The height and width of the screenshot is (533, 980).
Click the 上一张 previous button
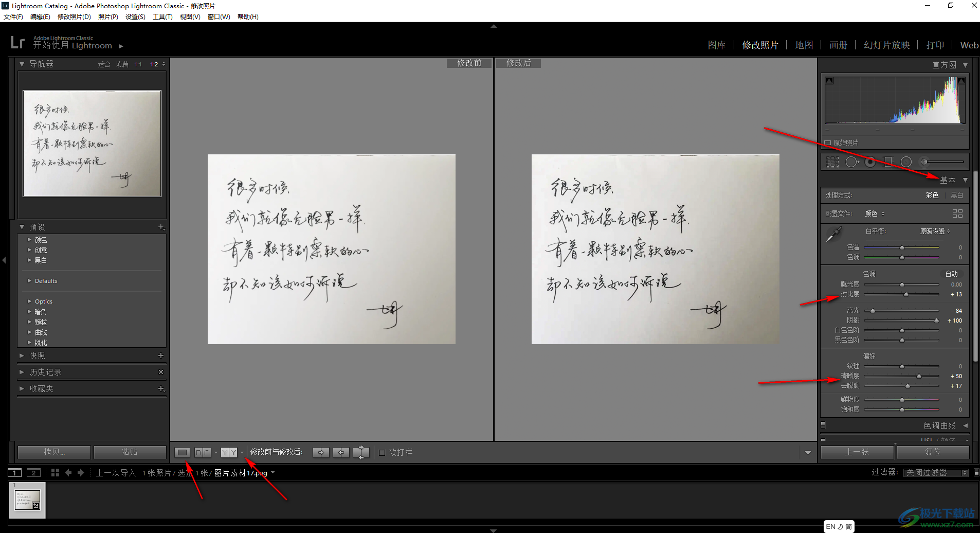click(x=857, y=452)
